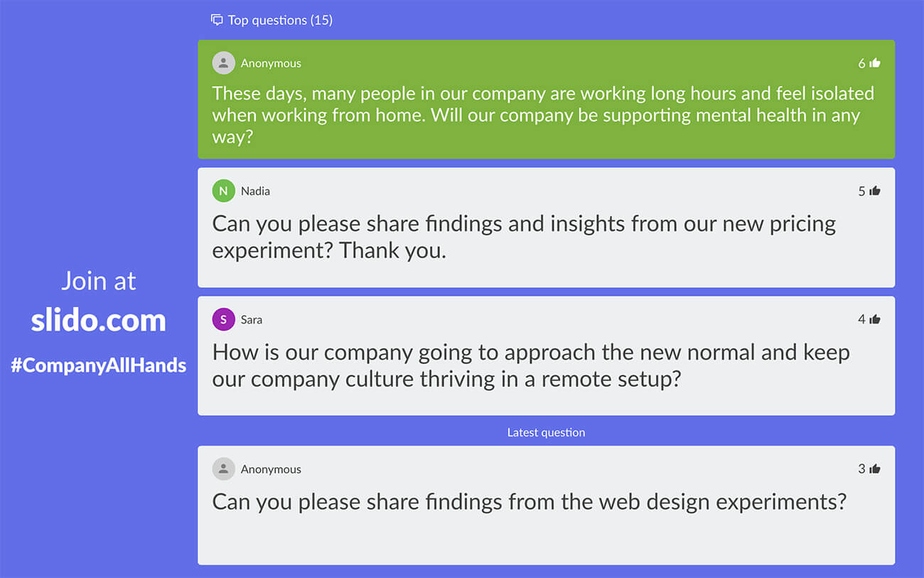Like Sara's company culture question
924x578 pixels.
tap(875, 320)
